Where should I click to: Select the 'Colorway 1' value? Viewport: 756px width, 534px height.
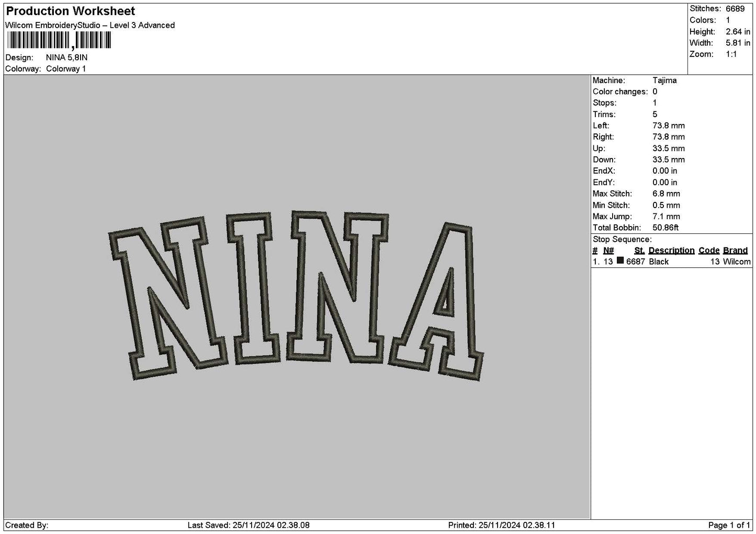[66, 69]
